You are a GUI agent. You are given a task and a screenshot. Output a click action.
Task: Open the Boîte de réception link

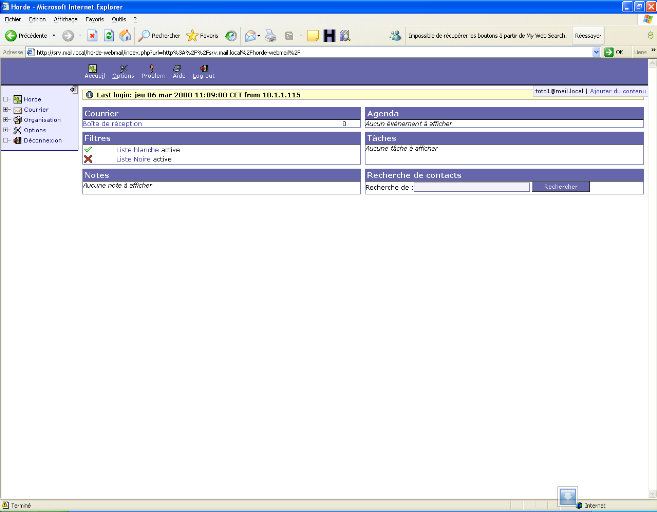[112, 124]
